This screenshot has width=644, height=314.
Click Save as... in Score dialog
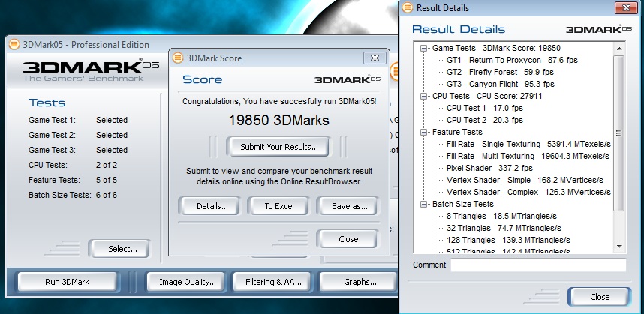[349, 206]
